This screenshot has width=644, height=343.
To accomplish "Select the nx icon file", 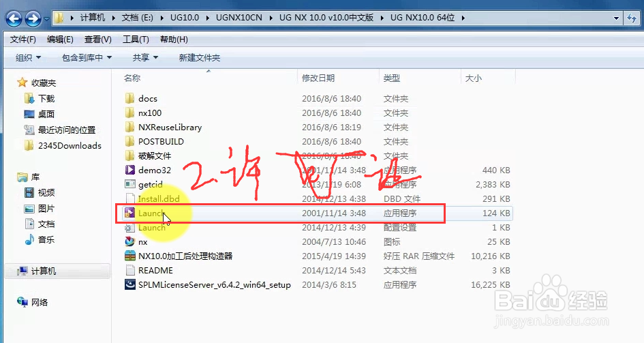I will coord(129,241).
